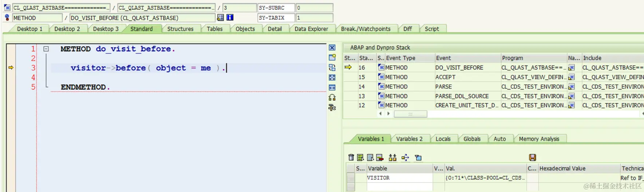Click the Event column header in stack
The width and height of the screenshot is (644, 192).
click(x=467, y=58)
